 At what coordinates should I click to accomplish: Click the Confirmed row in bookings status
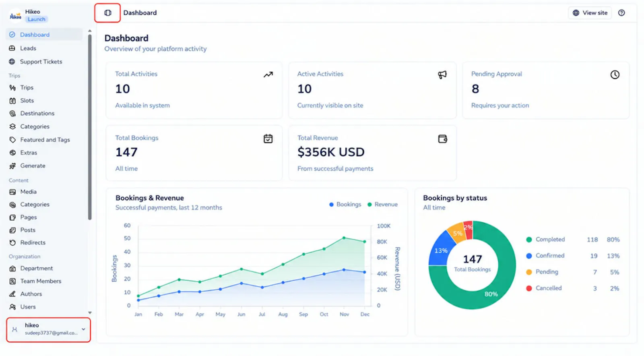(573, 256)
